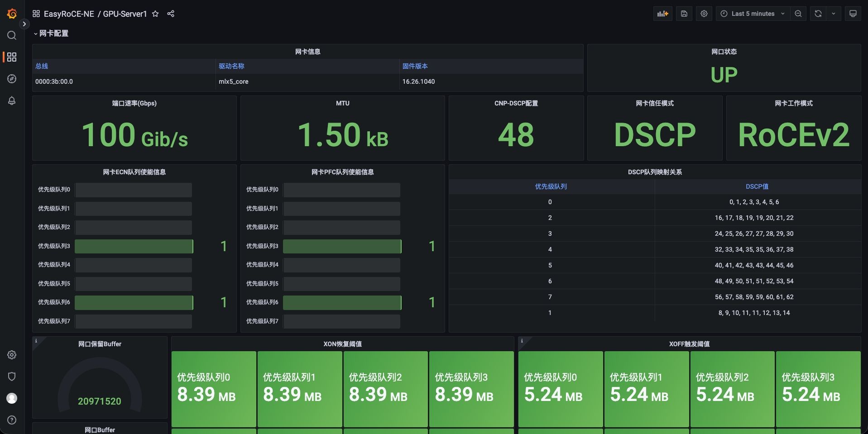Viewport: 868px width, 434px height.
Task: Click the Add panel icon
Action: pos(662,14)
